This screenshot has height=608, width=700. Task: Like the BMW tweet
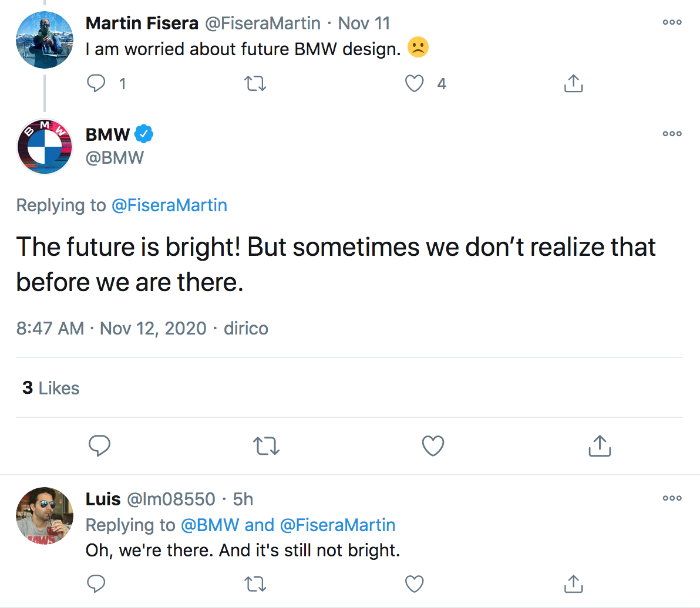pos(433,446)
